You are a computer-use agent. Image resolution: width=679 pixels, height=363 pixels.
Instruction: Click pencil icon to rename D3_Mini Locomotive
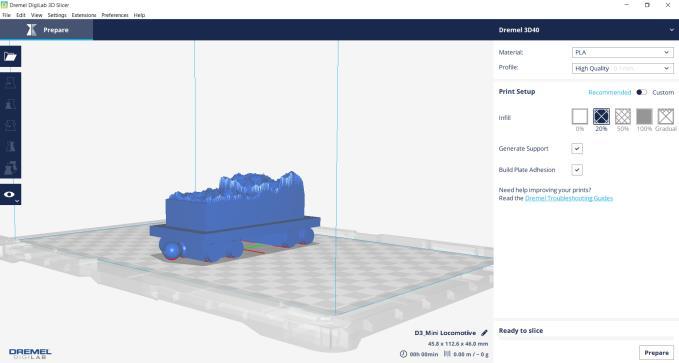click(484, 333)
